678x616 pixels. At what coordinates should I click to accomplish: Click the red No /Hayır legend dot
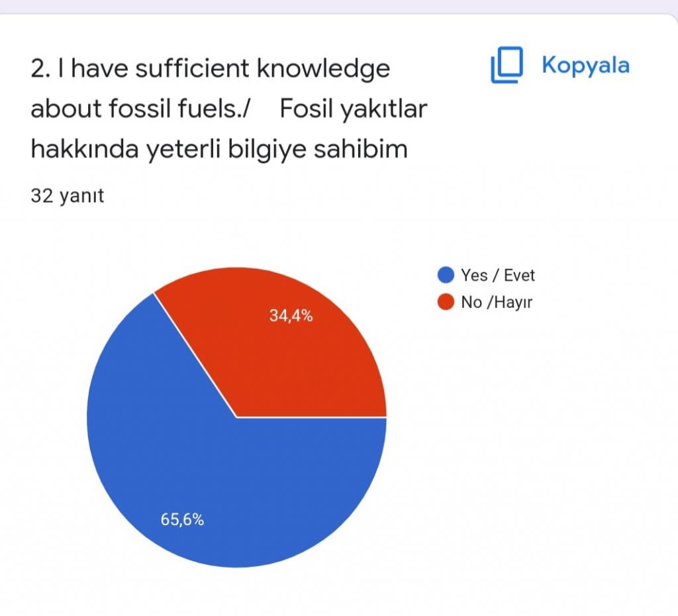[x=446, y=302]
